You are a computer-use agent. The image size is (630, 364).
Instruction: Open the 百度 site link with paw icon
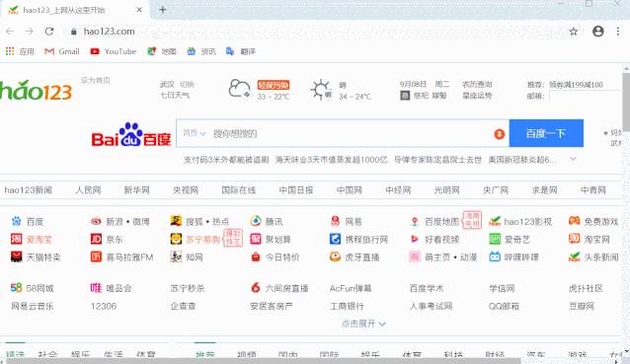pos(28,221)
